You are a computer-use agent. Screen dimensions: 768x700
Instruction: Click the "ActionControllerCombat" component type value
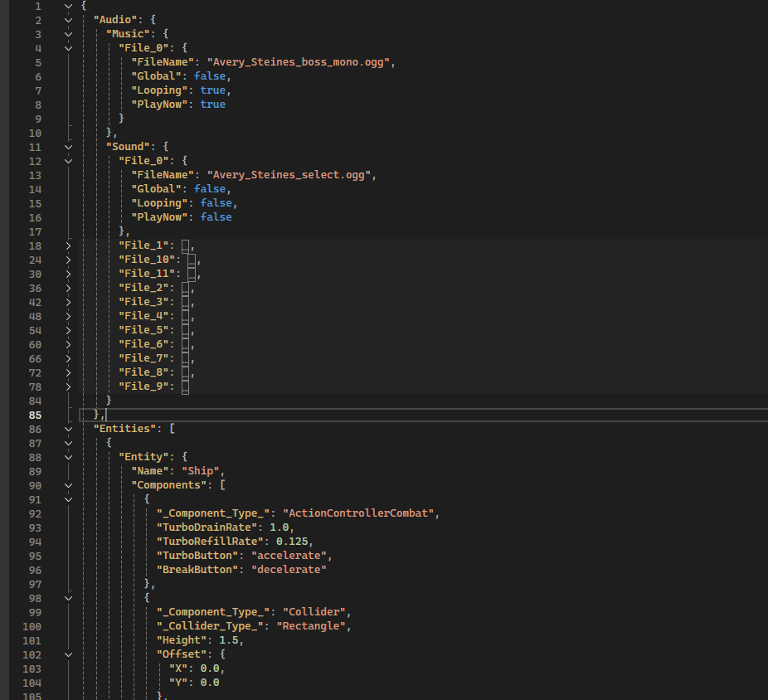(358, 513)
